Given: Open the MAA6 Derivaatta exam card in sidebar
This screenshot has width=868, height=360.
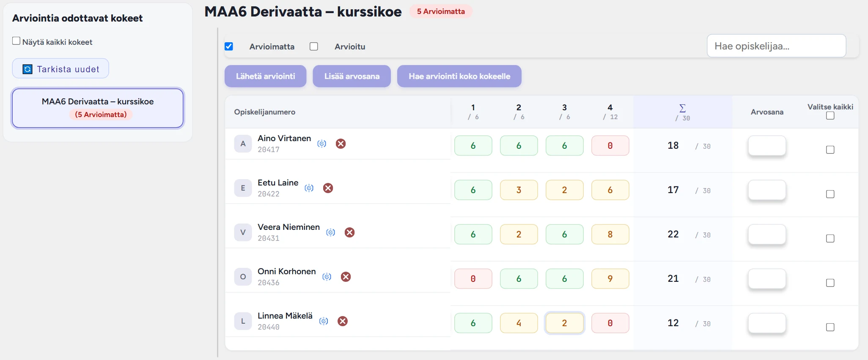Looking at the screenshot, I should coord(98,108).
